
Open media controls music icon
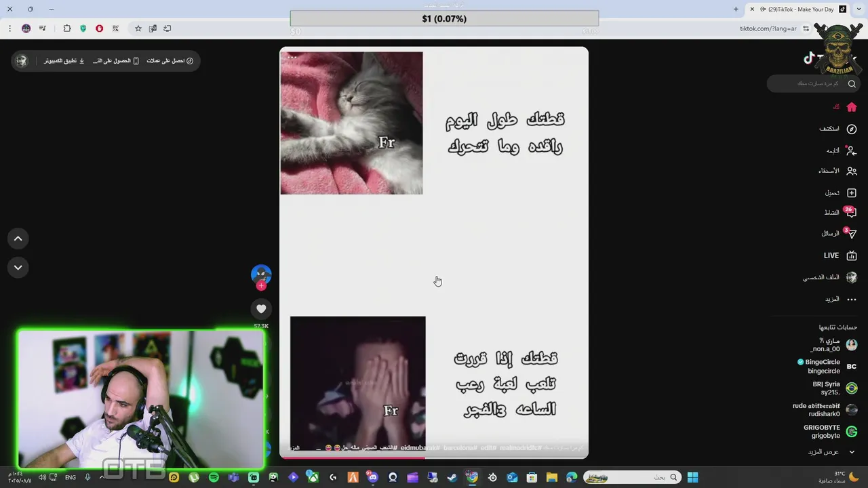pyautogui.click(x=43, y=28)
